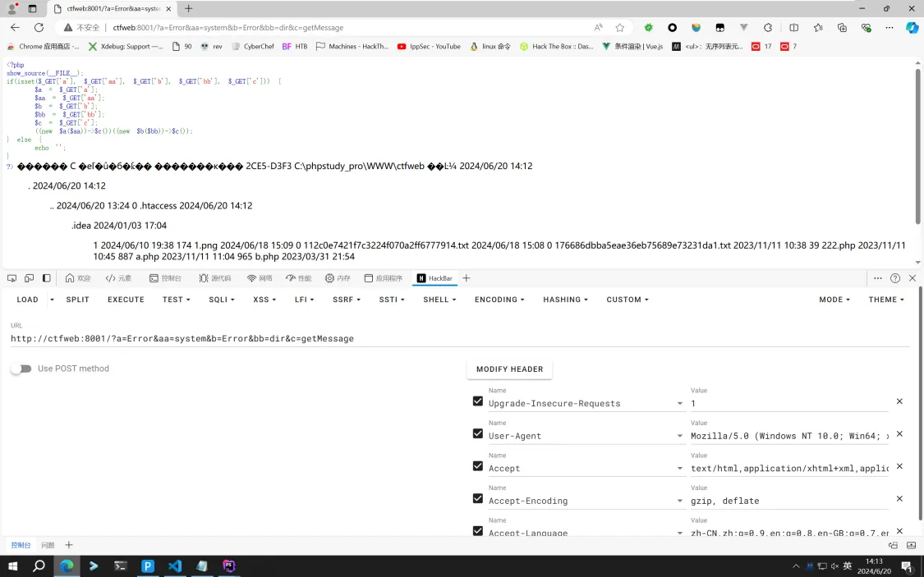Switch to the 元素 (Elements) DevTools tab
The height and width of the screenshot is (577, 924).
118,278
